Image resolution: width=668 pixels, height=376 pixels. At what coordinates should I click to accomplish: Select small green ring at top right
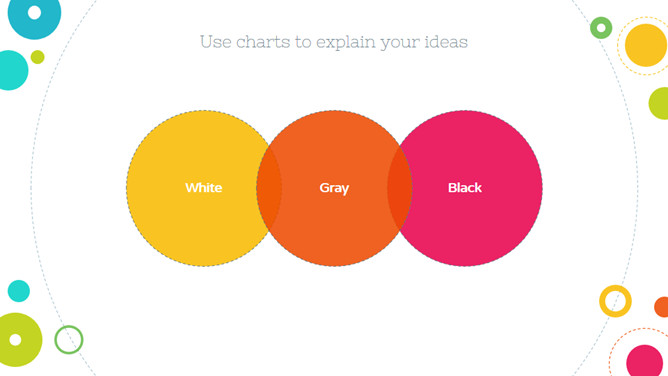601,28
